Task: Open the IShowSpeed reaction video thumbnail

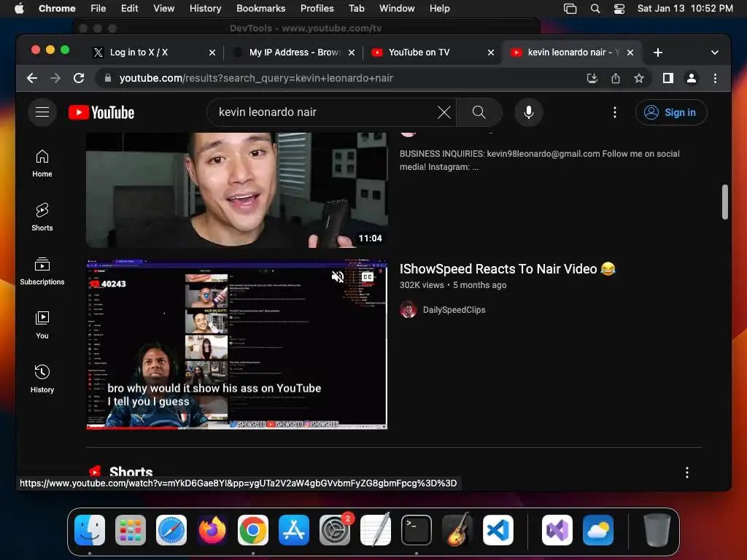Action: (237, 344)
